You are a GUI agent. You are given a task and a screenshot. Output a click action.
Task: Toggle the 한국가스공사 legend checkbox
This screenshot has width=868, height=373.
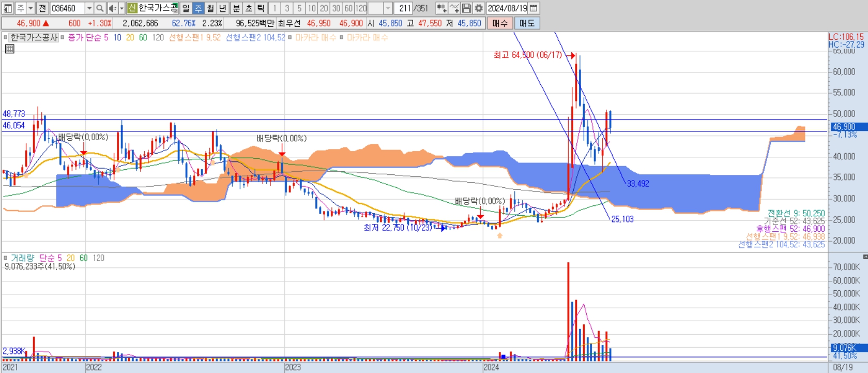[6, 37]
